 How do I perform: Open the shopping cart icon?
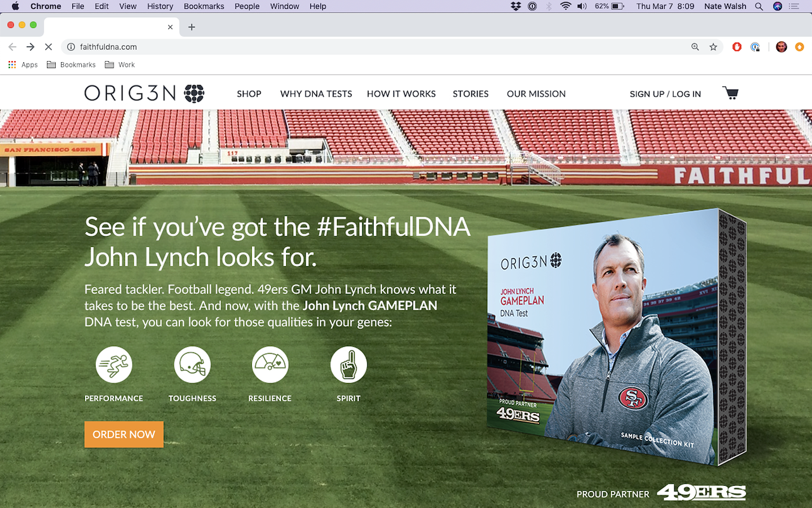pos(730,93)
